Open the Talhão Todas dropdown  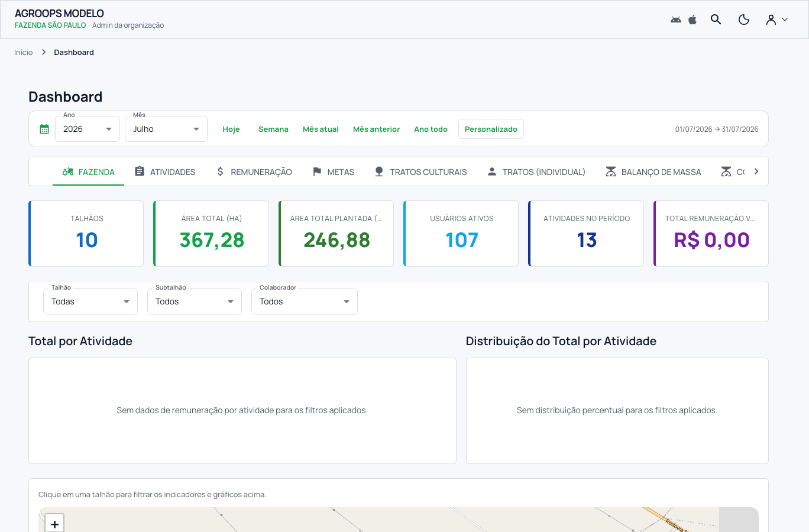click(90, 301)
